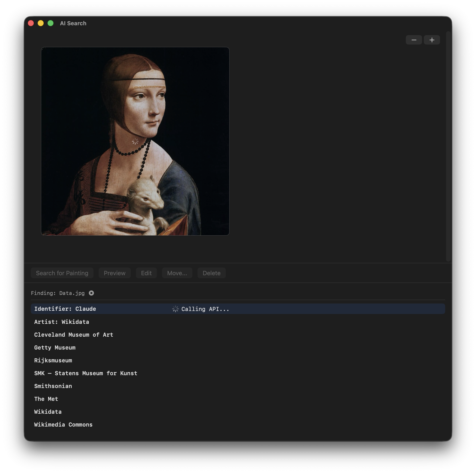Screen dimensions: 476x473
Task: Pick Rijksmuseum in the source list
Action: click(x=238, y=360)
